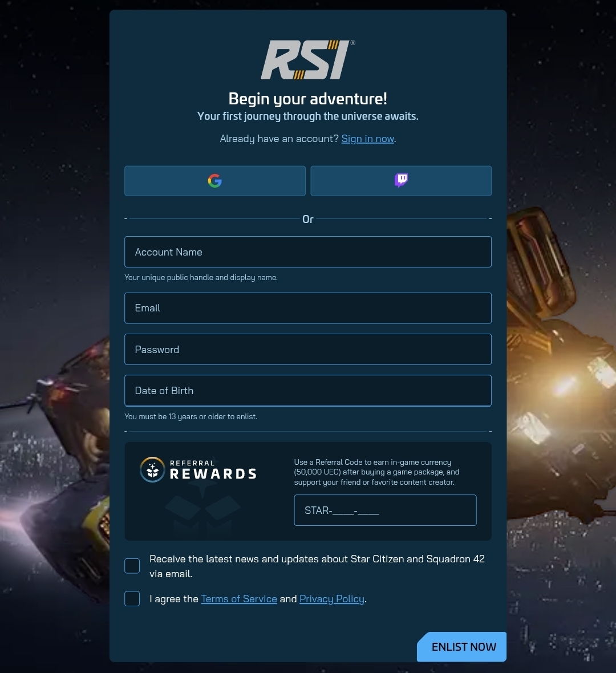This screenshot has height=673, width=616.
Task: Click the 'Your first journey' subtitle text
Action: click(x=308, y=116)
